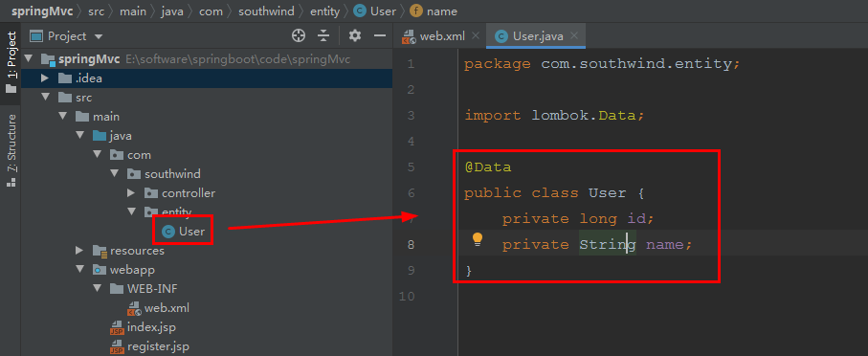Click line number 6 in the gutter
The height and width of the screenshot is (356, 868).
[x=411, y=193]
